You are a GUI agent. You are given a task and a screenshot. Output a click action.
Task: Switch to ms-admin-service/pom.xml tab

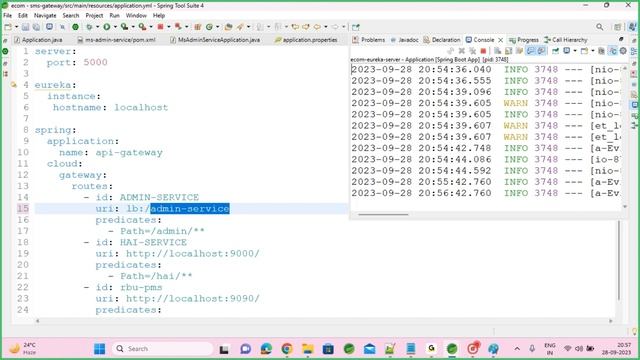pyautogui.click(x=116, y=40)
